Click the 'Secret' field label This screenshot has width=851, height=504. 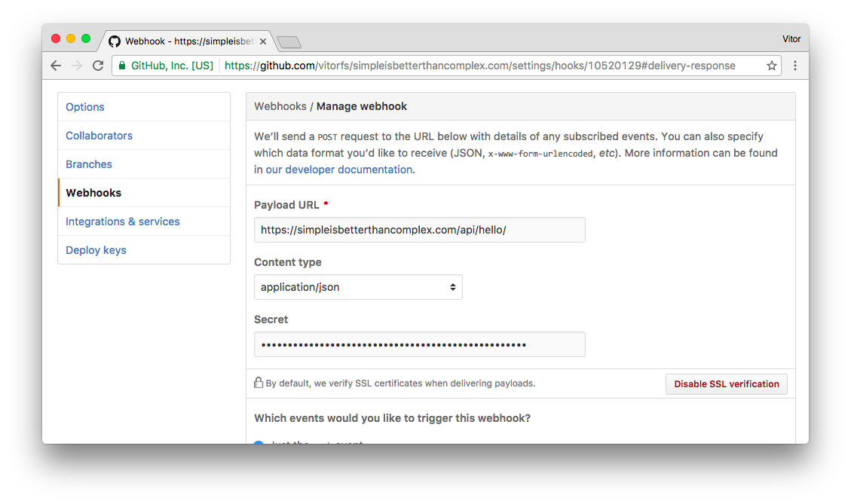(x=271, y=319)
